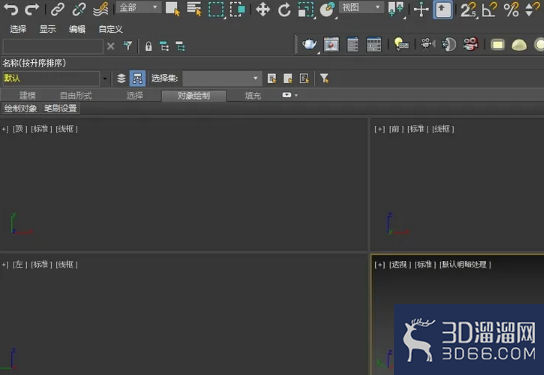This screenshot has height=375, width=544.
Task: Toggle the highlighted ribbon button
Action: tap(137, 78)
